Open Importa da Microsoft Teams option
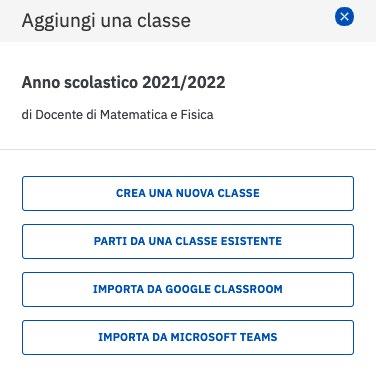The height and width of the screenshot is (373, 376). point(188,337)
